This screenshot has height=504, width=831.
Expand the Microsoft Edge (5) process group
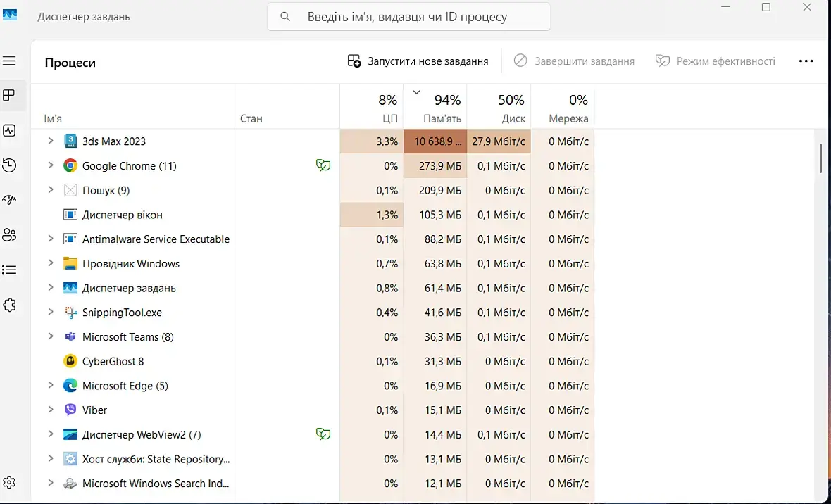[50, 385]
